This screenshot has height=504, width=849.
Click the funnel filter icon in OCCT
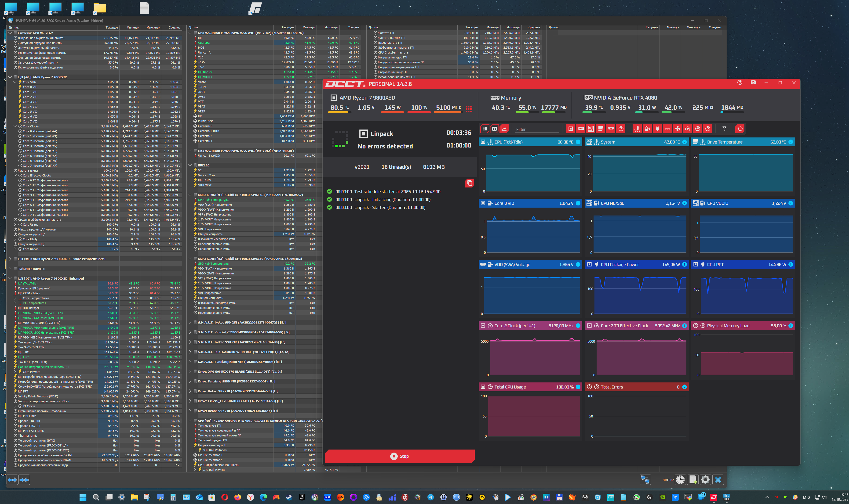(x=724, y=129)
